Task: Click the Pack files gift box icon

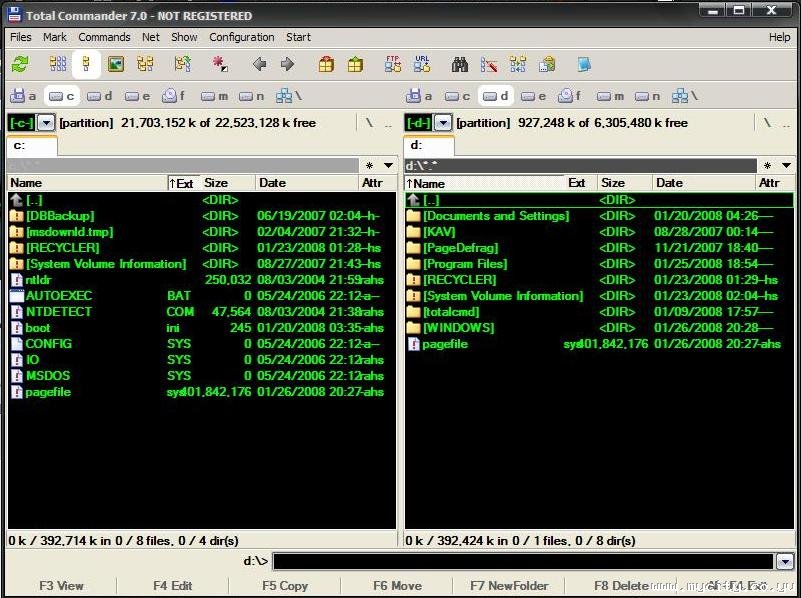Action: click(x=326, y=64)
